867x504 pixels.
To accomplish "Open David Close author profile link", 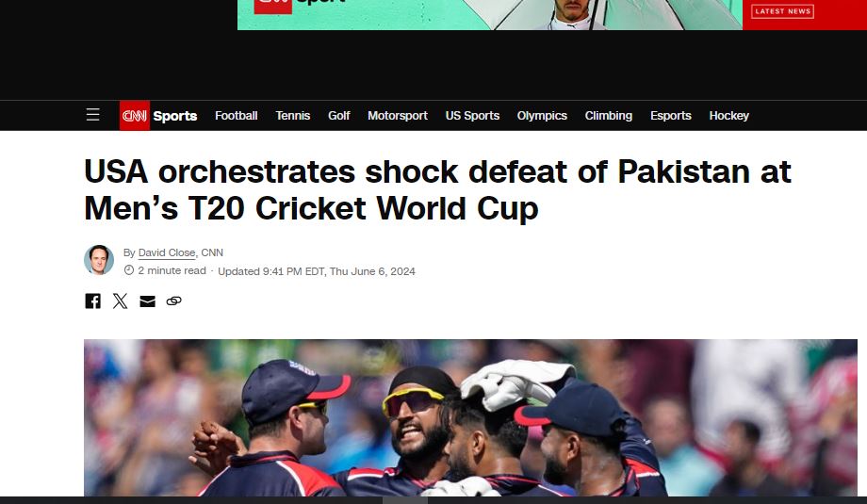I will (x=167, y=252).
